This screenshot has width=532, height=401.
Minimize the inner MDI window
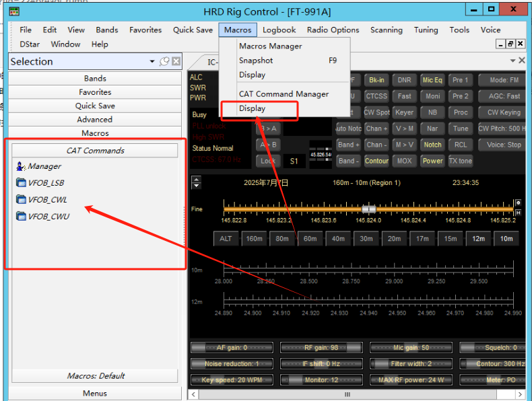click(500, 44)
